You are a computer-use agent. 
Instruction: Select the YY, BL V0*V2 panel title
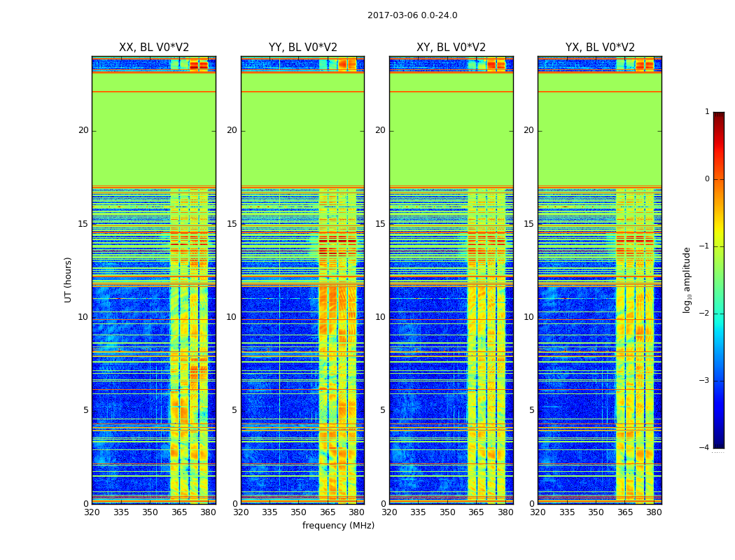(x=302, y=48)
